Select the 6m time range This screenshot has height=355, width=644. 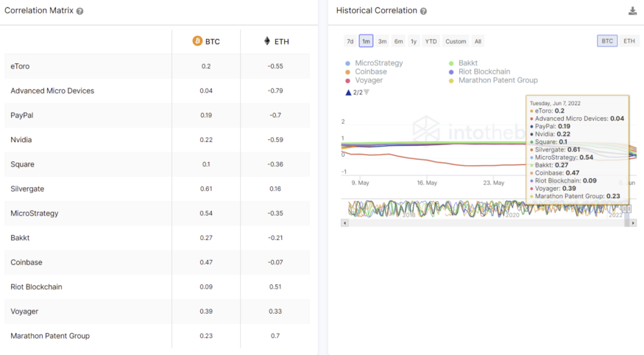[x=398, y=41]
